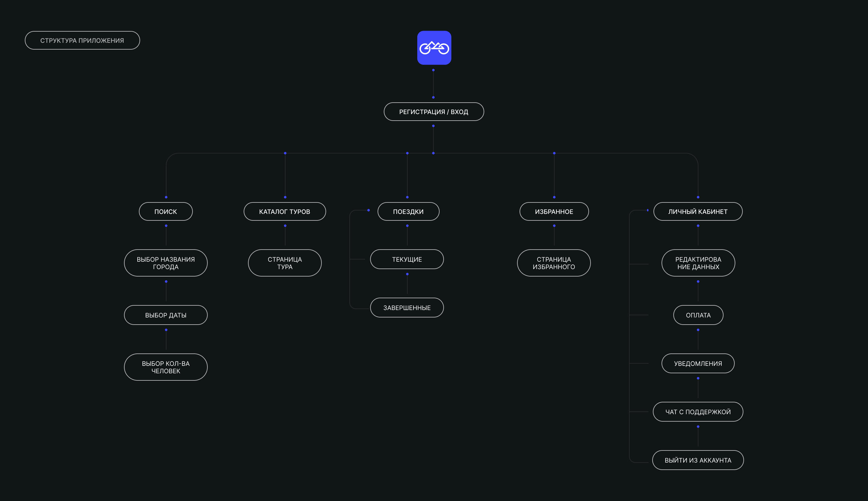Viewport: 868px width, 501px height.
Task: Select the Каталог туров node
Action: [x=285, y=212]
